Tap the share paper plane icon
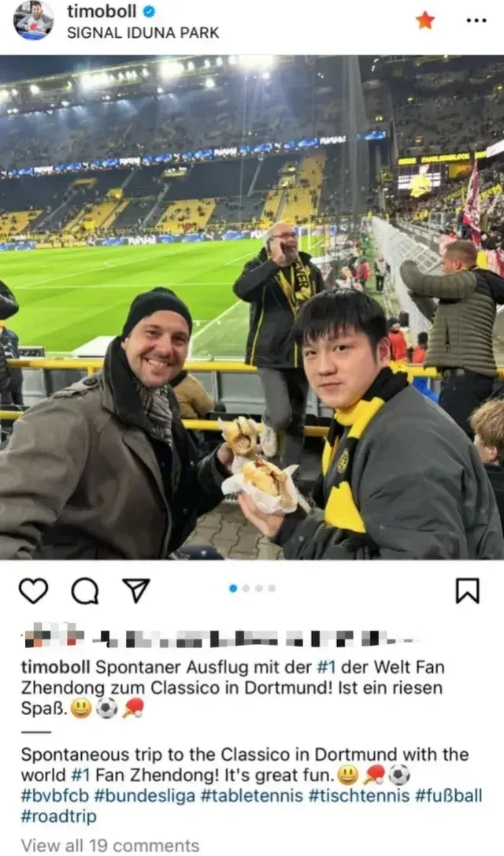 (136, 590)
